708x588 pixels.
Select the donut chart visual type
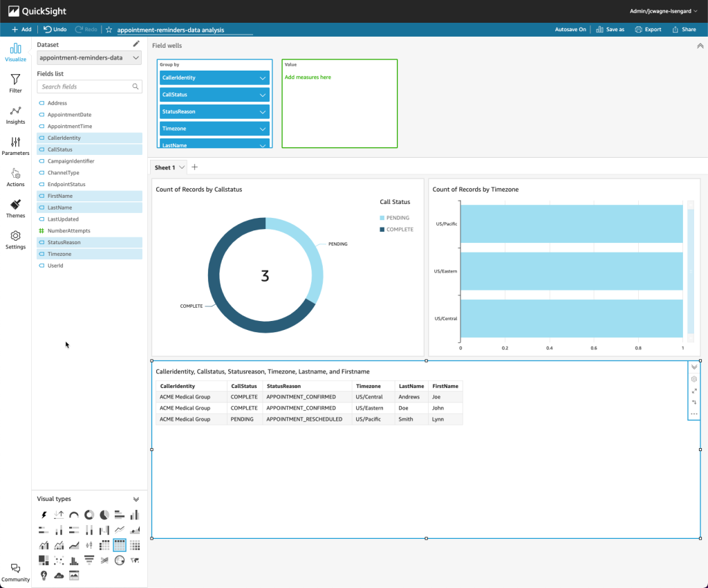89,515
